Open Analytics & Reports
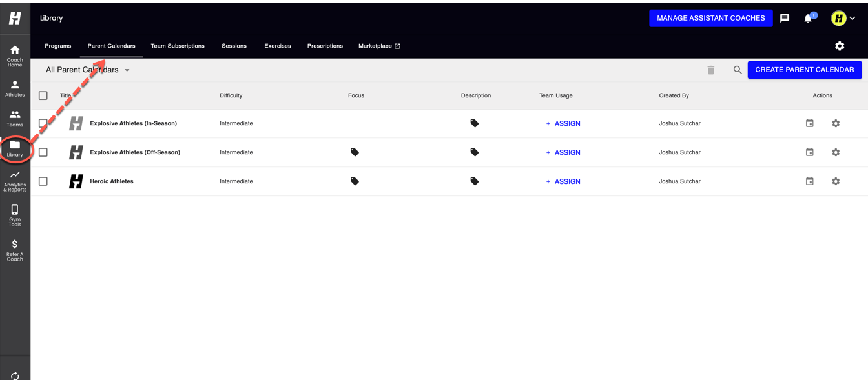This screenshot has height=380, width=868. pos(15,181)
